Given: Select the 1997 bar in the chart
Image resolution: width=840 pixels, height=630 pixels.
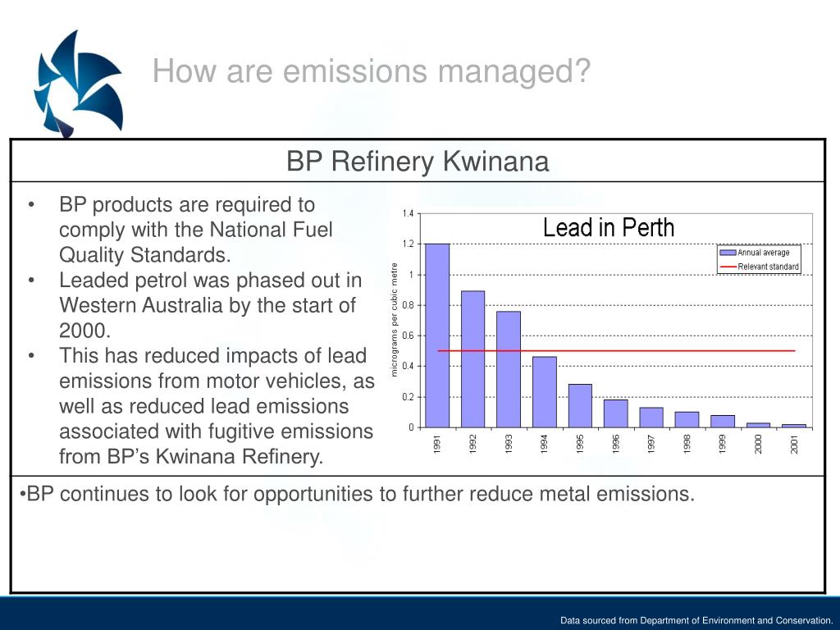Looking at the screenshot, I should [651, 418].
